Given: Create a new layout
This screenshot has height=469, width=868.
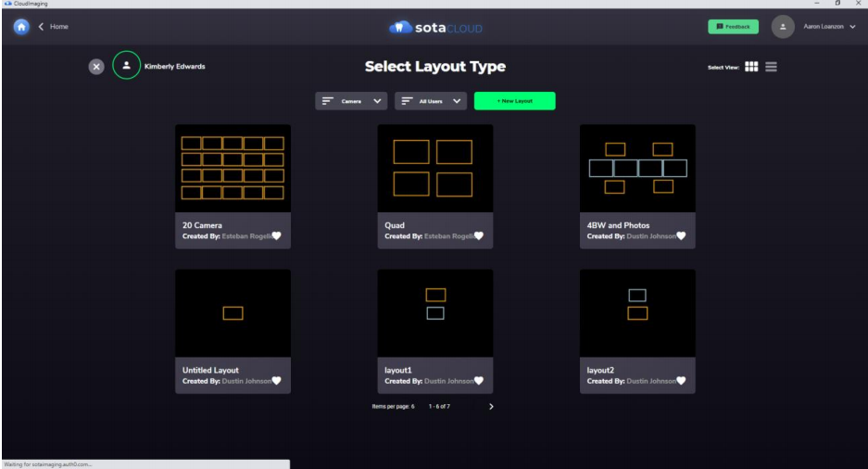Looking at the screenshot, I should point(514,101).
